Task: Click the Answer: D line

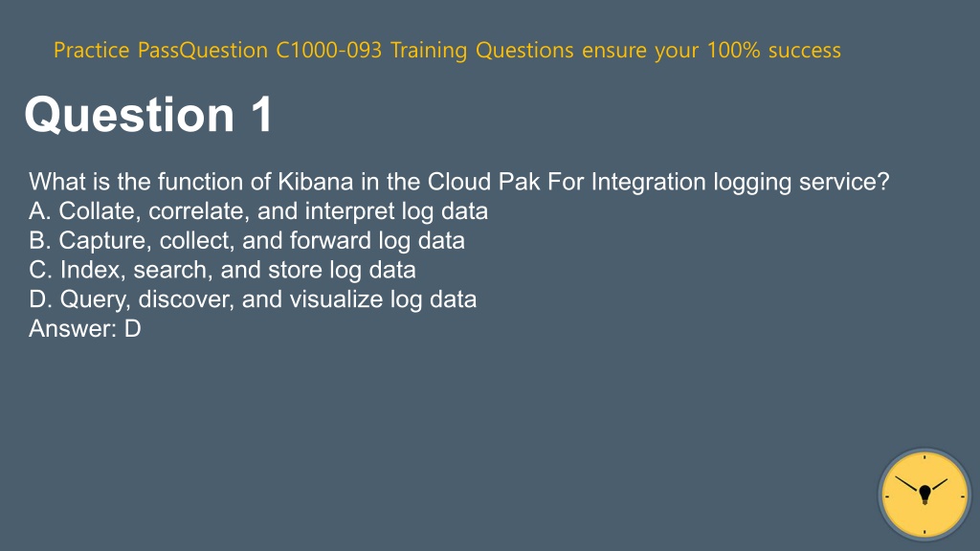Action: click(85, 329)
